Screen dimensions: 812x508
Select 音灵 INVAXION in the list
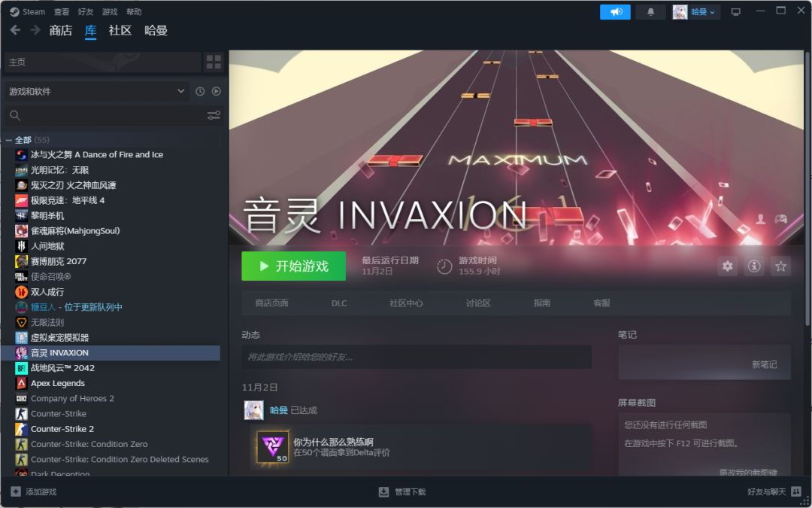click(111, 353)
